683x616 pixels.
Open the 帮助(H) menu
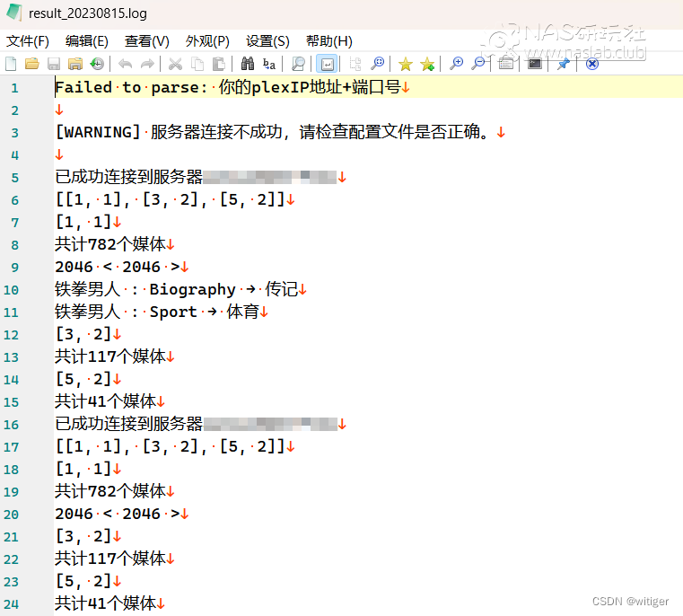pos(328,41)
